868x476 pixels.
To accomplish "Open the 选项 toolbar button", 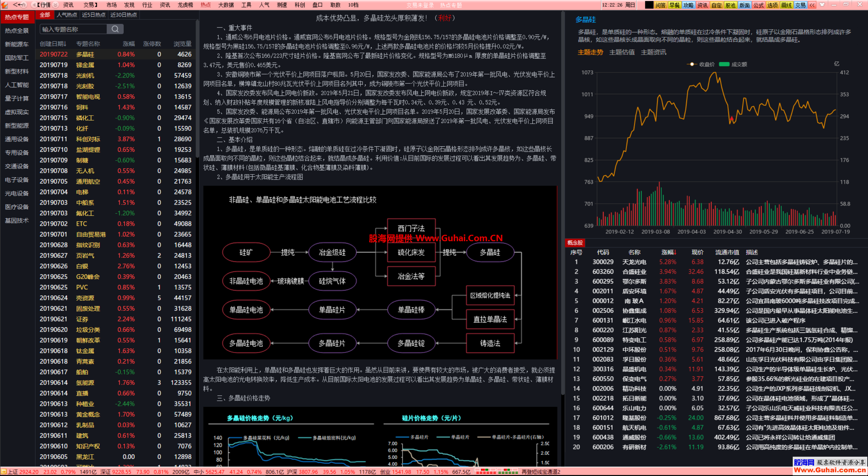I will click(x=772, y=5).
